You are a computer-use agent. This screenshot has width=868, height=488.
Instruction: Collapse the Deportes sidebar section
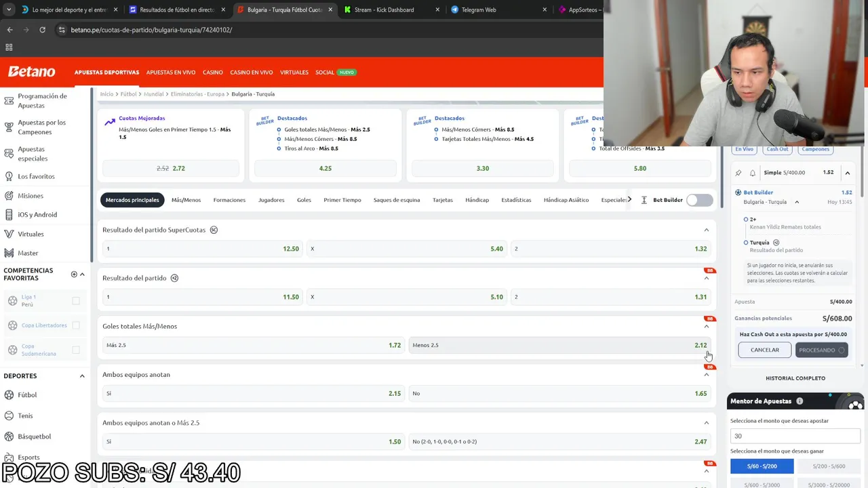[x=82, y=376]
